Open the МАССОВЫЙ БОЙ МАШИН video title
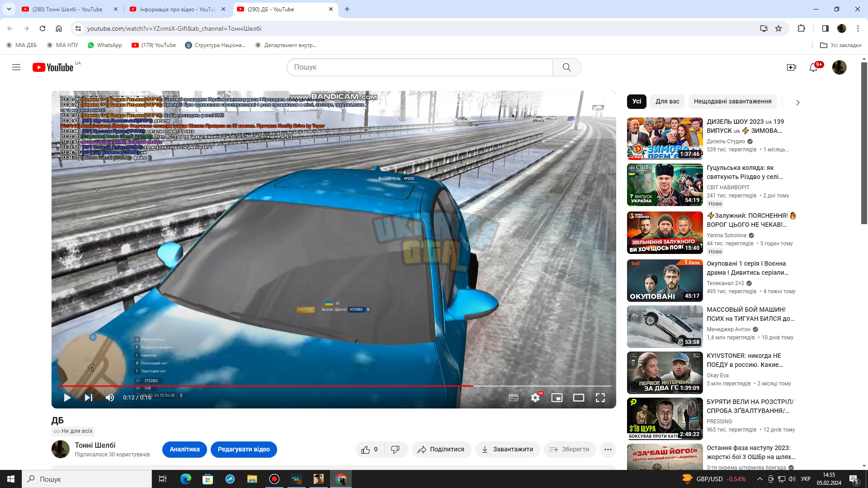The width and height of the screenshot is (868, 488). (750, 314)
